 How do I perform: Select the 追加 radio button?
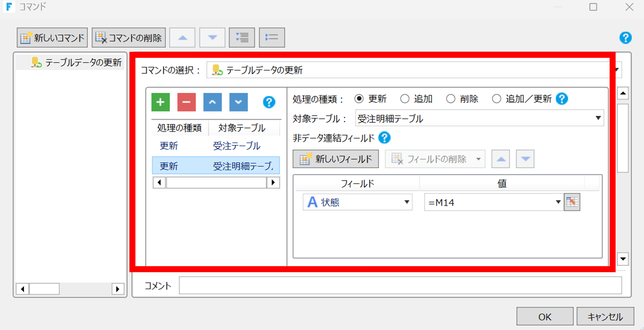click(x=405, y=99)
